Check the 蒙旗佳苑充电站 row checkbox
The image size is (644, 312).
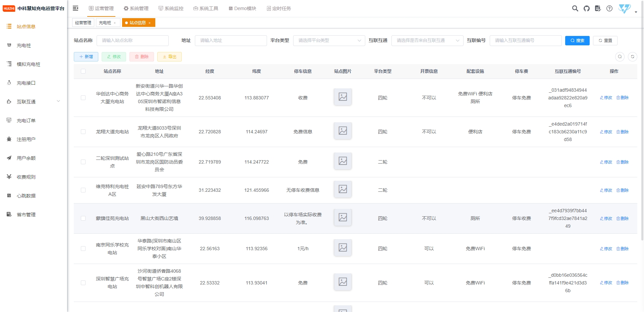(x=83, y=218)
